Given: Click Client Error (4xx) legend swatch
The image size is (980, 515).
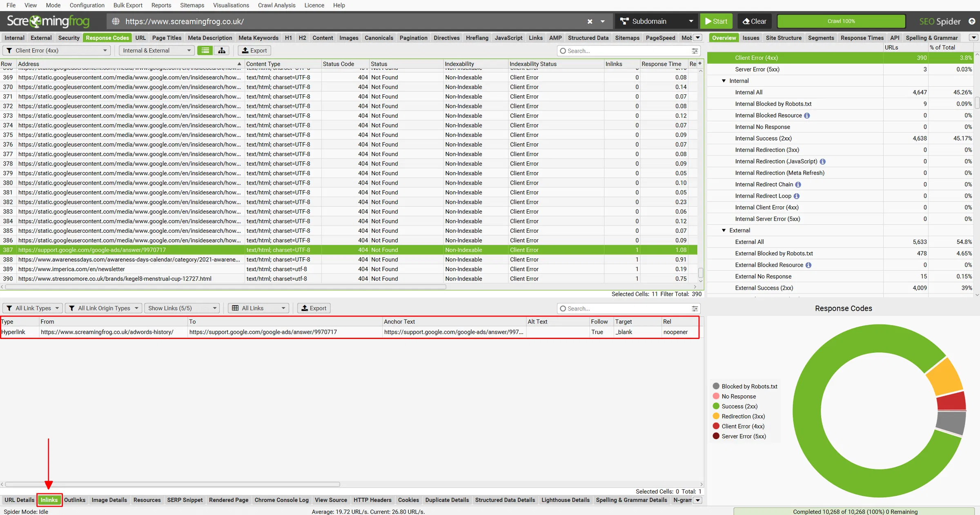Looking at the screenshot, I should tap(716, 426).
